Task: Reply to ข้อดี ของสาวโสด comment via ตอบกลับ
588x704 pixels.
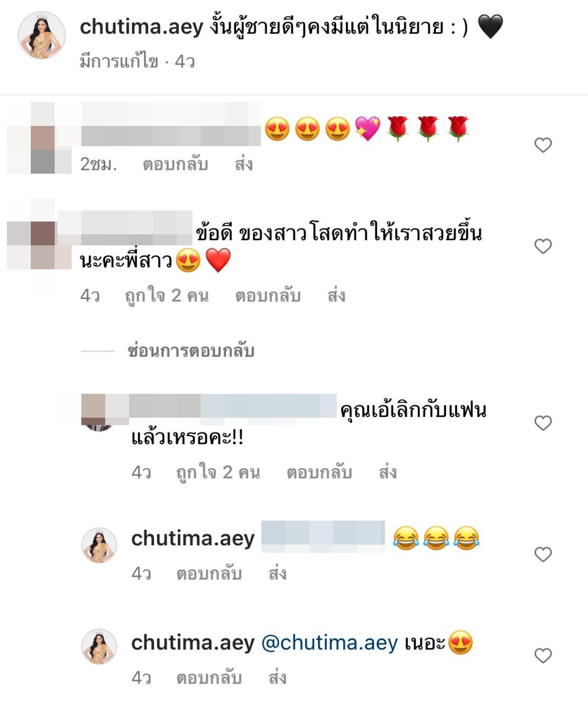Action: tap(268, 295)
